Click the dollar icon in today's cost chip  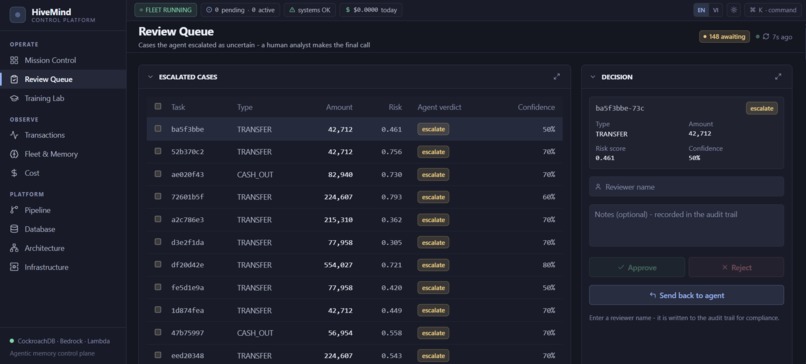click(x=348, y=10)
